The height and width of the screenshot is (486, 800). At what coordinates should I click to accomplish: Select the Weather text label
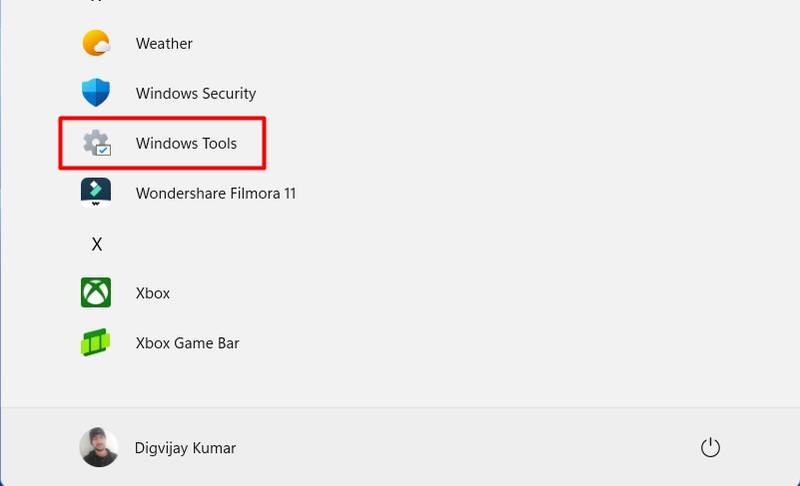point(164,43)
